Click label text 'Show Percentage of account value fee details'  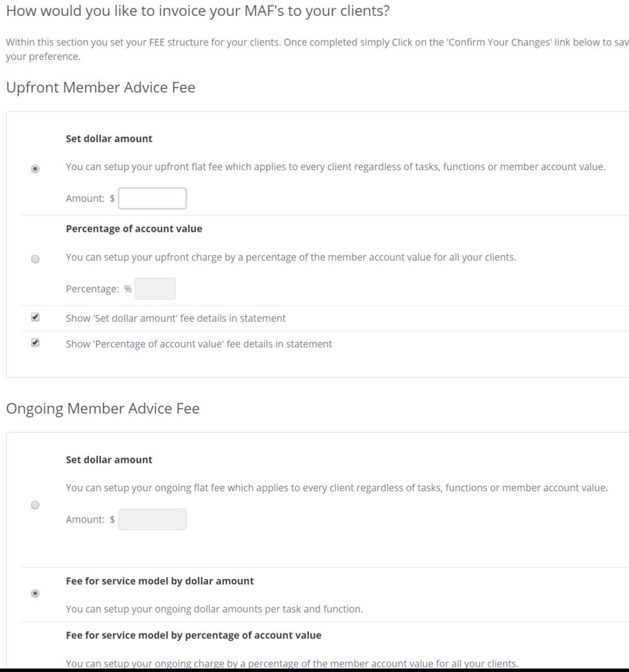199,343
